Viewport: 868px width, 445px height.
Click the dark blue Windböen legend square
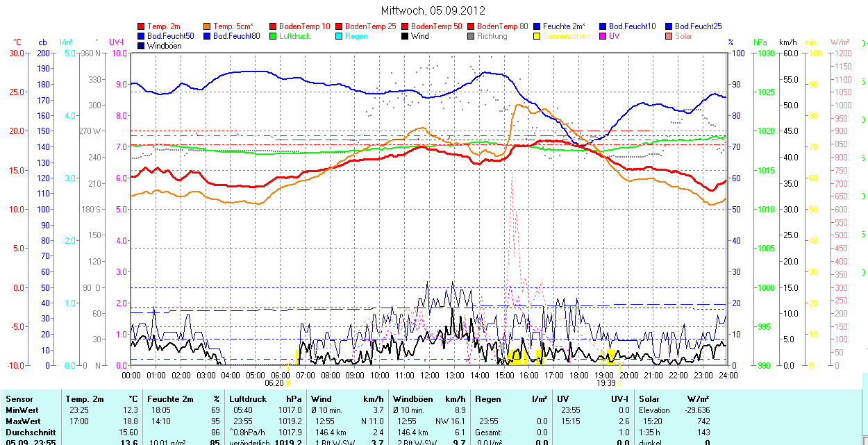click(x=142, y=46)
